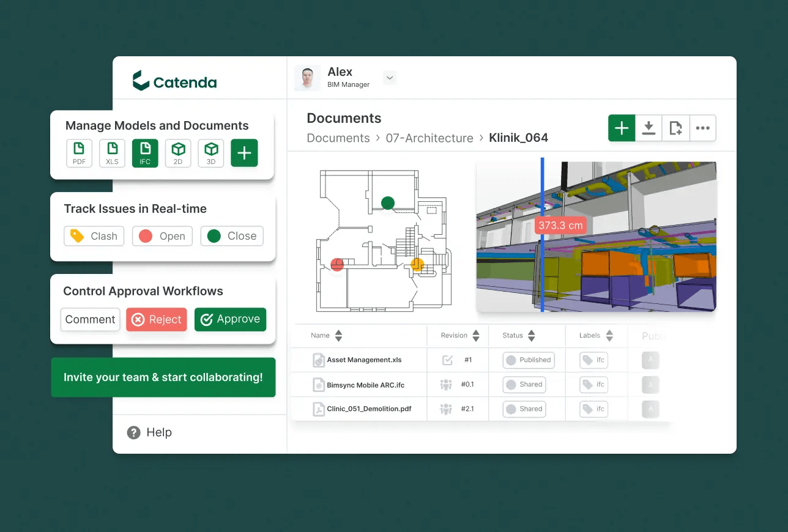The image size is (788, 532).
Task: Expand the Alex user profile dropdown
Action: click(x=390, y=78)
